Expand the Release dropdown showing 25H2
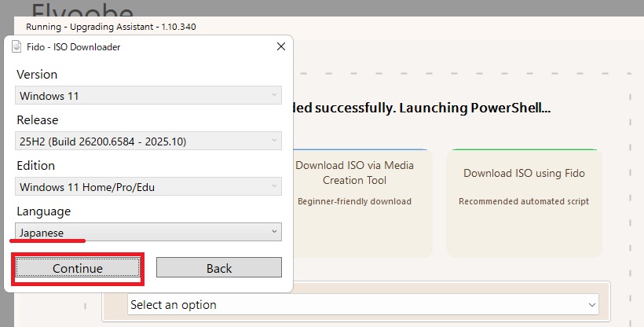 pyautogui.click(x=148, y=141)
